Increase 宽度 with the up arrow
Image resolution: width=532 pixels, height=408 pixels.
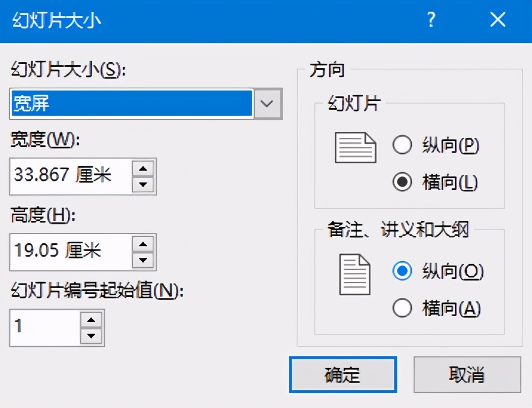click(143, 169)
